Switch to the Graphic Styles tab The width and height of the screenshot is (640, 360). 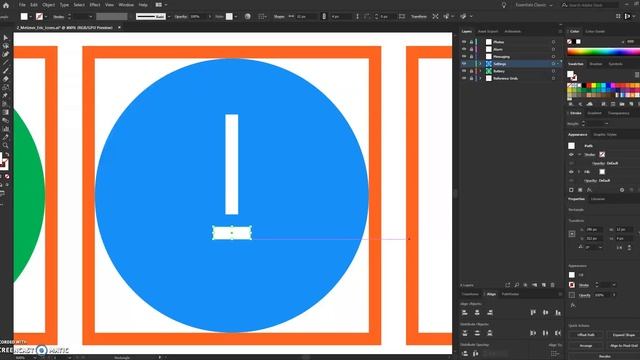tap(605, 135)
